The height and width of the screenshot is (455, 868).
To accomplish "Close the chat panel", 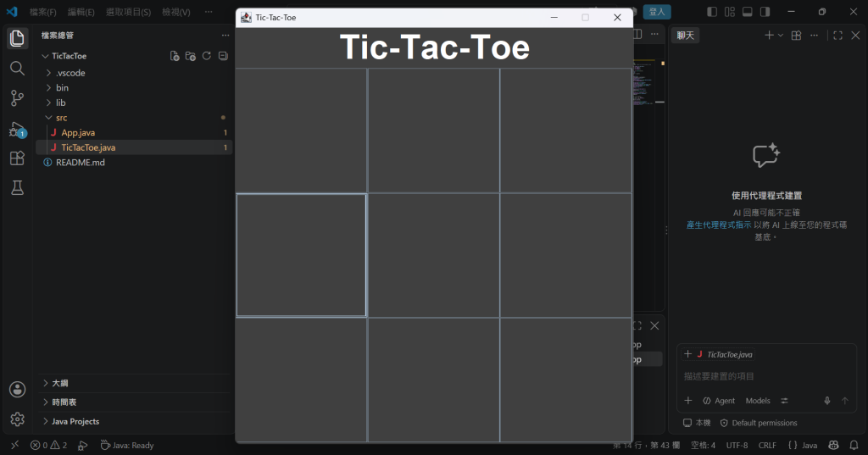I will [855, 36].
